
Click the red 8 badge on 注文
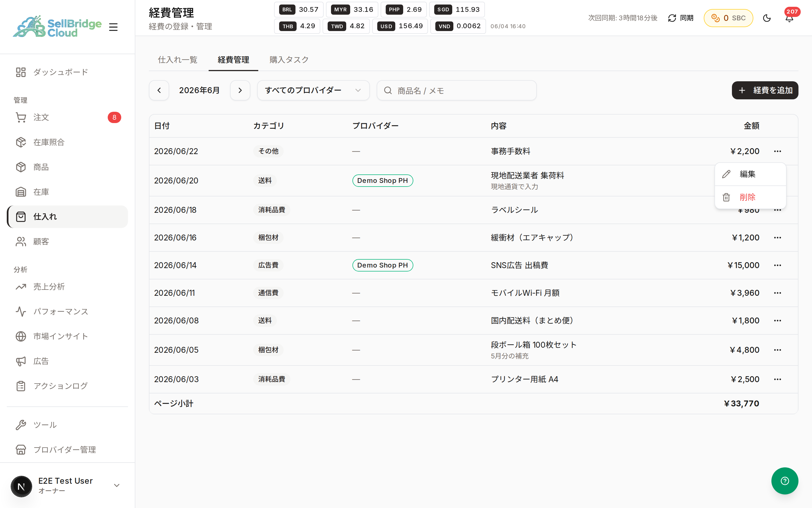click(x=114, y=117)
